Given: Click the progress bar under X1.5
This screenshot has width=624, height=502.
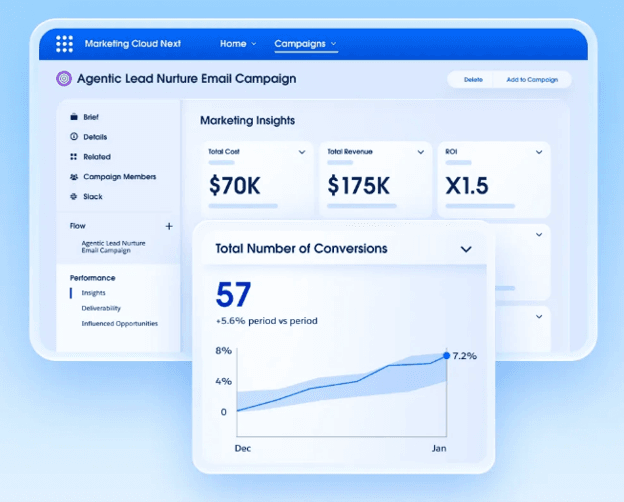Looking at the screenshot, I should click(480, 206).
